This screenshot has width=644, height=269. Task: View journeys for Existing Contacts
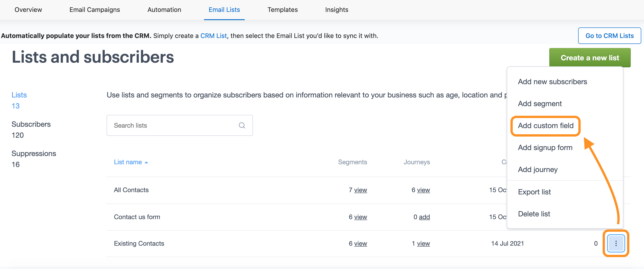click(x=423, y=243)
